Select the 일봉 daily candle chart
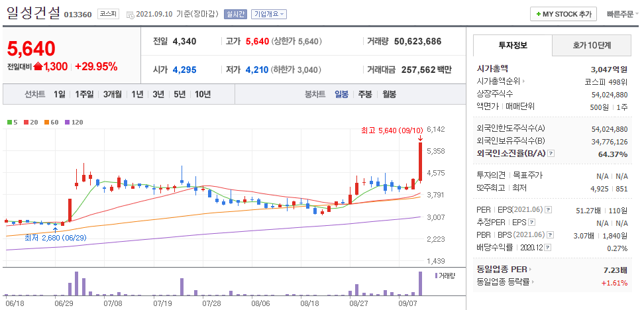Image resolution: width=644 pixels, height=310 pixels. coord(341,95)
